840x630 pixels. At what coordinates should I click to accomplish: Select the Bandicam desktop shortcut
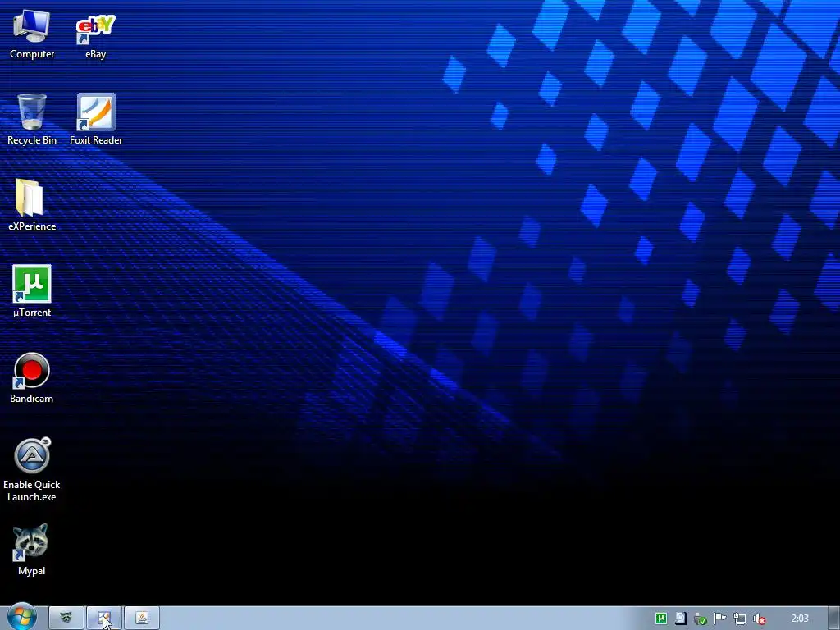coord(32,378)
